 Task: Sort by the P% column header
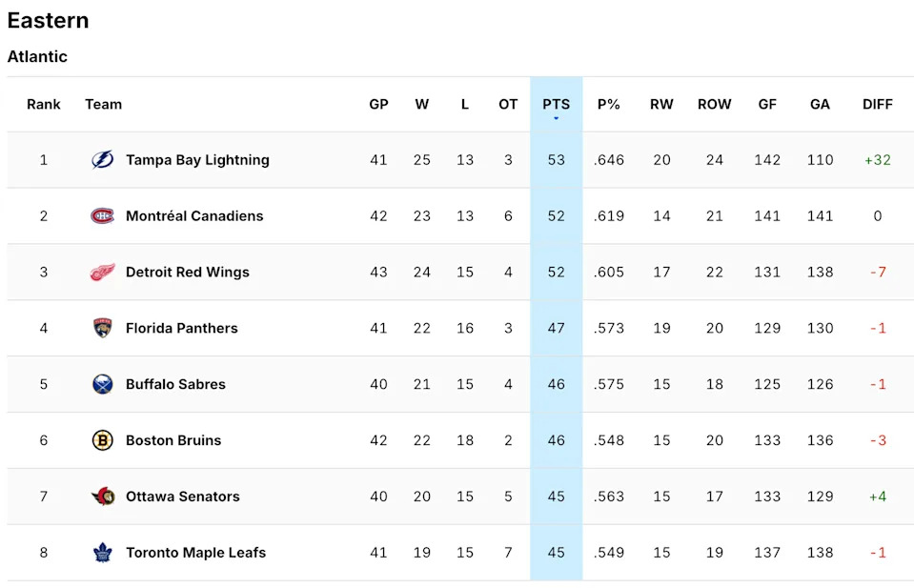(608, 105)
